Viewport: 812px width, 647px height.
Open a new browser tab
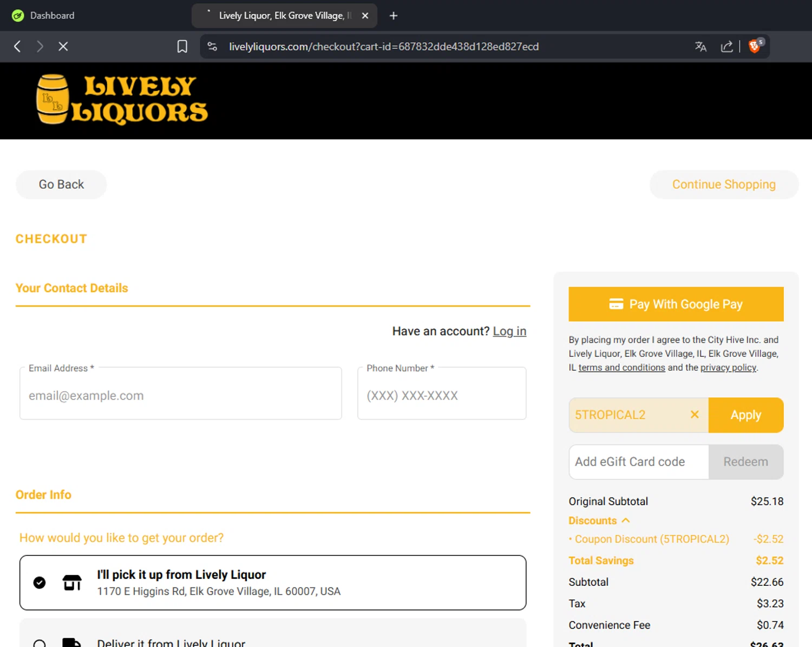394,16
